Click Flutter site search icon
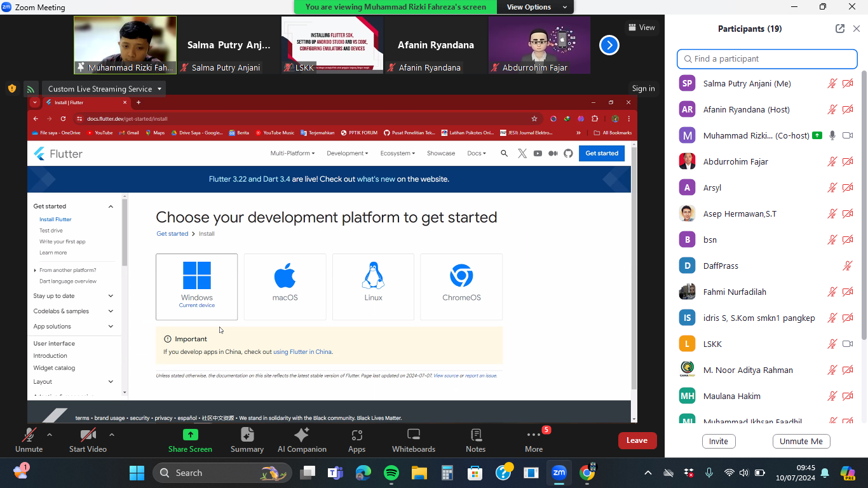Image resolution: width=868 pixels, height=488 pixels. (x=505, y=153)
